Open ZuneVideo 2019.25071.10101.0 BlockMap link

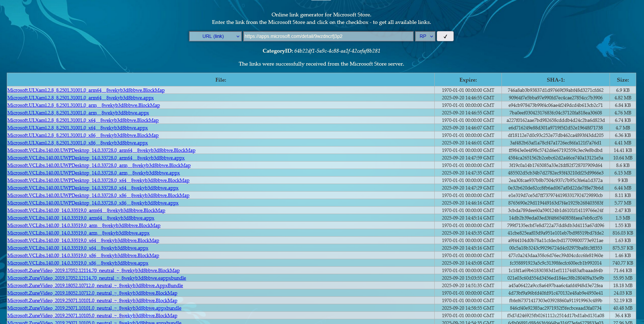[92, 300]
